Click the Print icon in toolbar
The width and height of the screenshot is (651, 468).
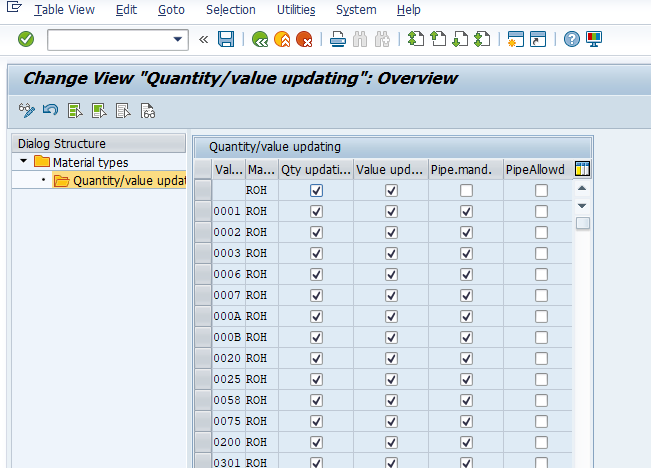point(338,39)
